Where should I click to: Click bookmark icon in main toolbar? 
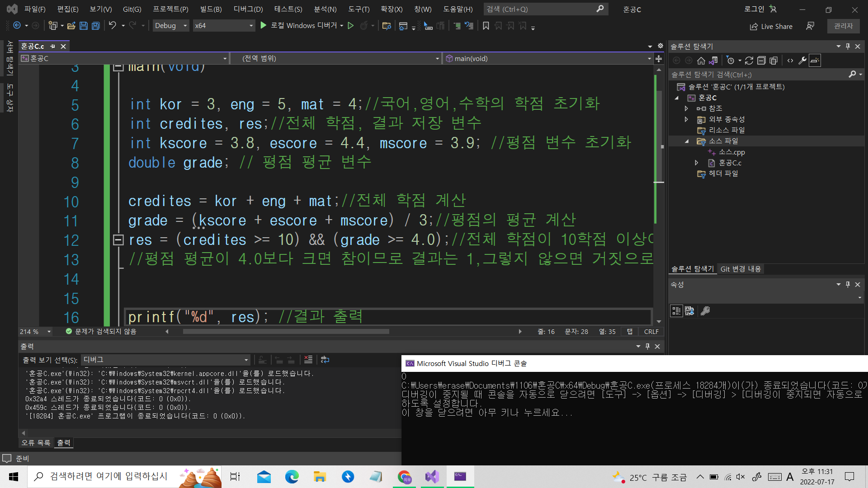click(486, 26)
